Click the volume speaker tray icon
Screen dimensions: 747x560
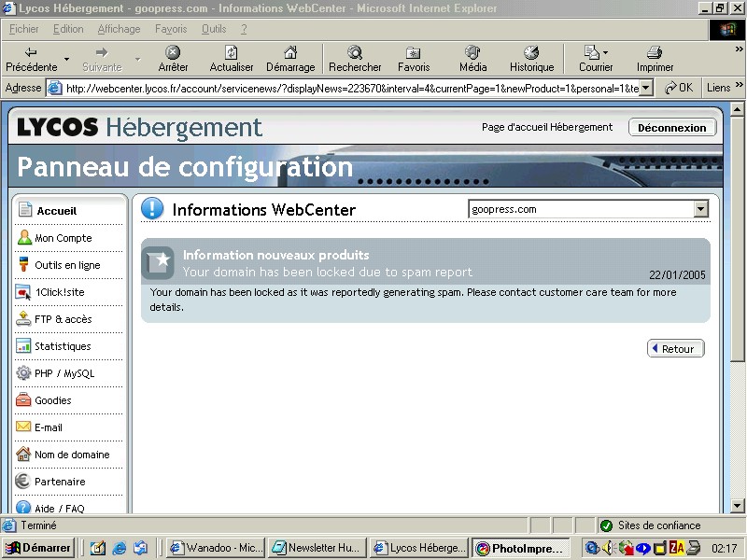[608, 548]
